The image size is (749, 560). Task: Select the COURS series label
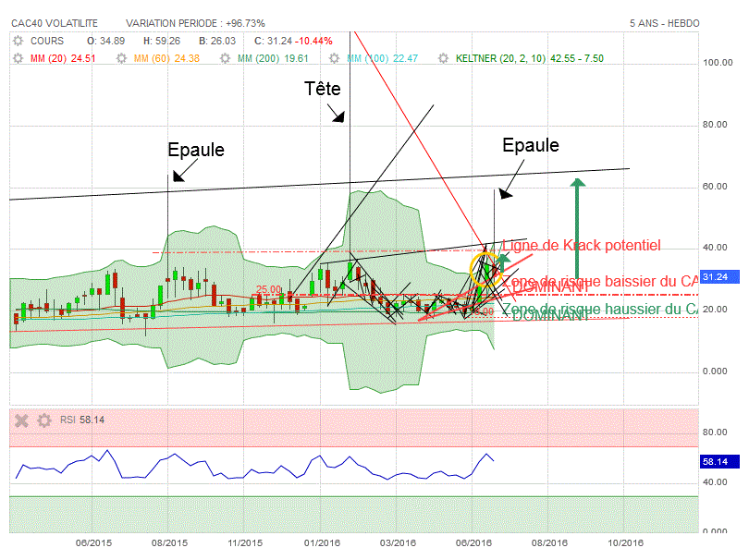tap(47, 41)
